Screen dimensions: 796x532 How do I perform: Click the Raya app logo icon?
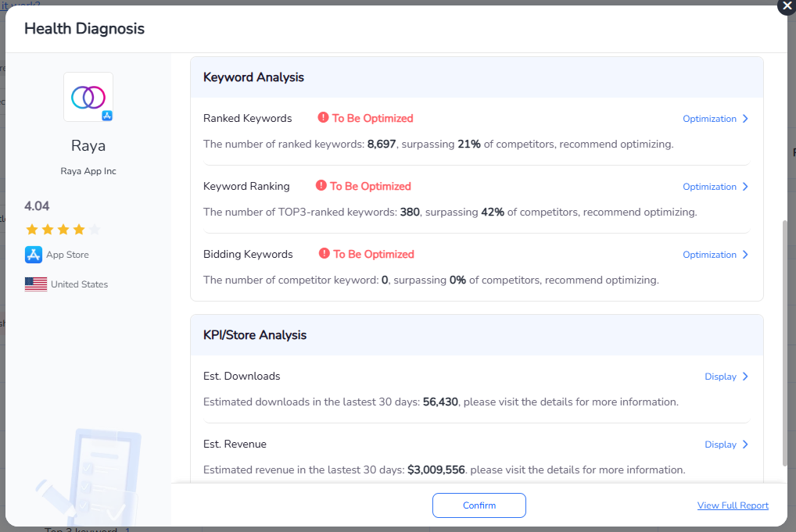(x=88, y=97)
